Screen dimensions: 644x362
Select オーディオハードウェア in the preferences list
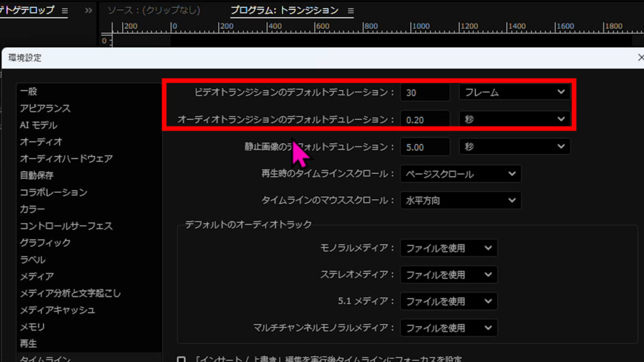click(x=66, y=159)
